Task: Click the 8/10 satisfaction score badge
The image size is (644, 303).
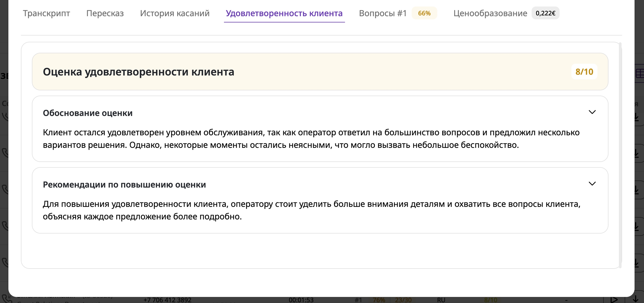Action: [584, 72]
